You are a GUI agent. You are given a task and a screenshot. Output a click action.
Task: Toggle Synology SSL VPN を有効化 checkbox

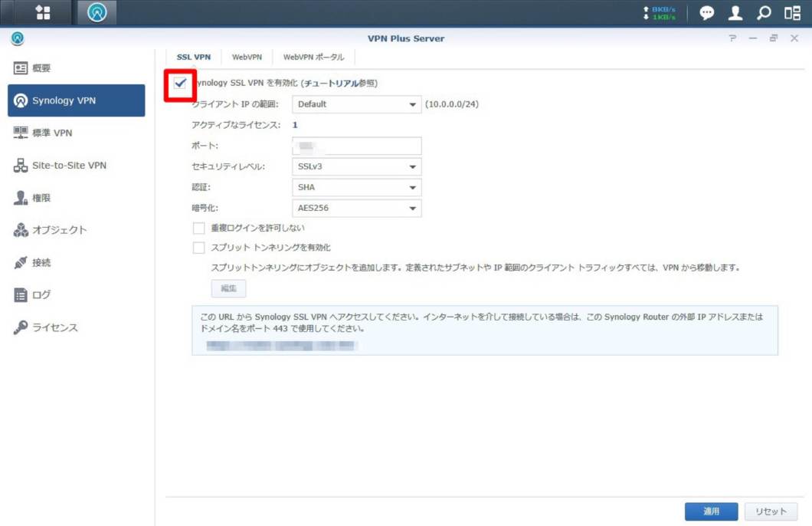click(180, 83)
